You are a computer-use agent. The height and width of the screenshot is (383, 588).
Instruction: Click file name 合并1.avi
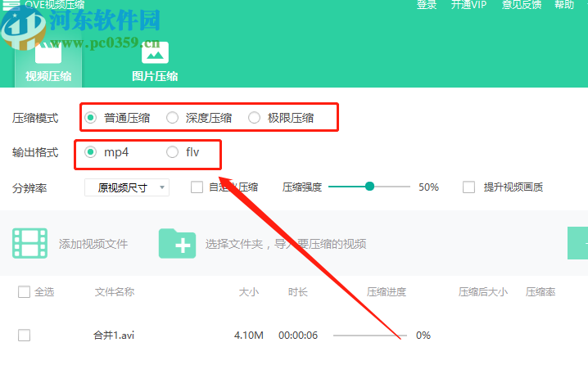114,335
